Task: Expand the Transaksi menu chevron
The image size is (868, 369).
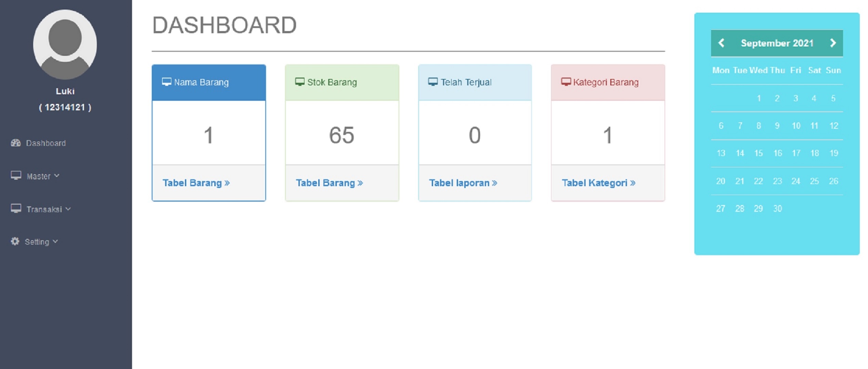Action: pyautogui.click(x=68, y=208)
